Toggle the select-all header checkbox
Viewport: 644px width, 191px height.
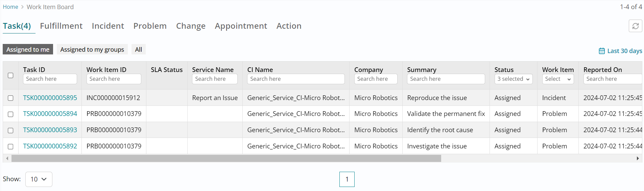pos(10,75)
